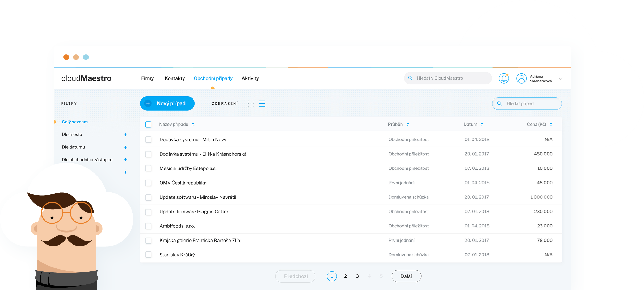644x290 pixels.
Task: Switch to list view display icon
Action: coord(262,103)
